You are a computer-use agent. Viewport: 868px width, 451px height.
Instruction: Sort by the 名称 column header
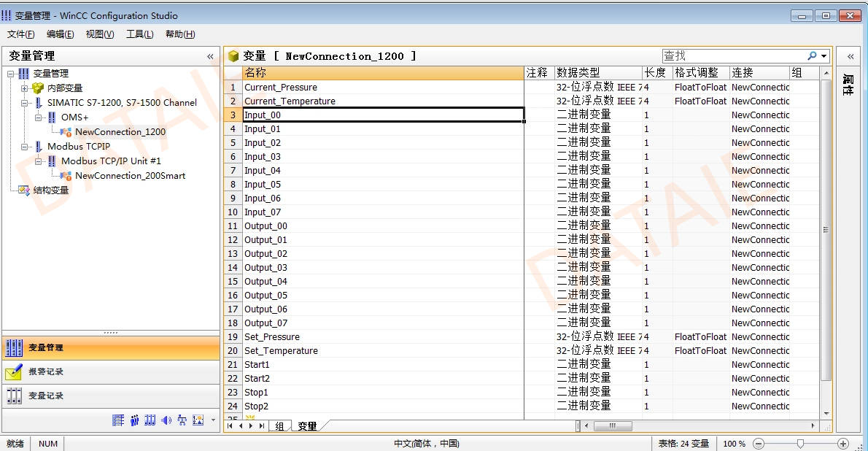[x=383, y=72]
